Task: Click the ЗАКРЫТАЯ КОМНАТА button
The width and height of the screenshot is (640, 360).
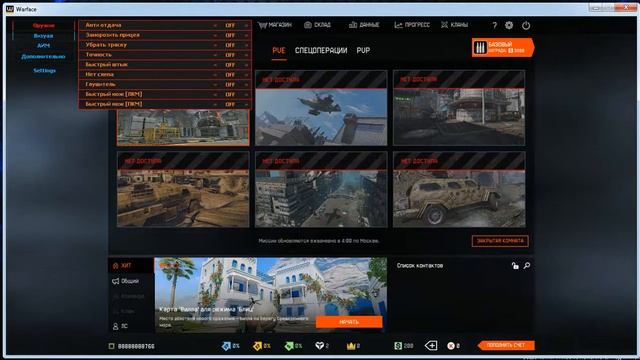Action: pyautogui.click(x=500, y=241)
